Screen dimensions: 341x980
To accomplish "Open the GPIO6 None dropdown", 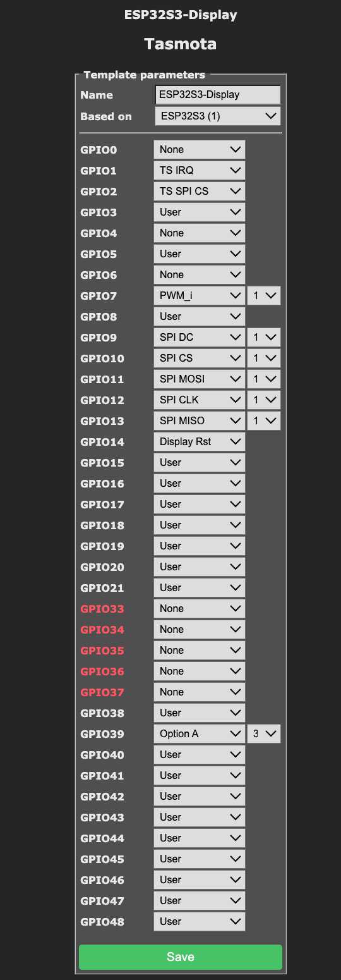I will [200, 275].
